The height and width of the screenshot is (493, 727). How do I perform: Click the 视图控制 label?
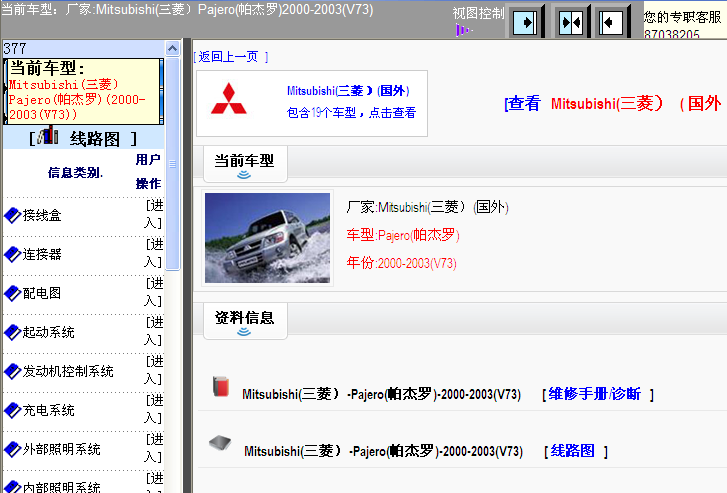point(478,13)
